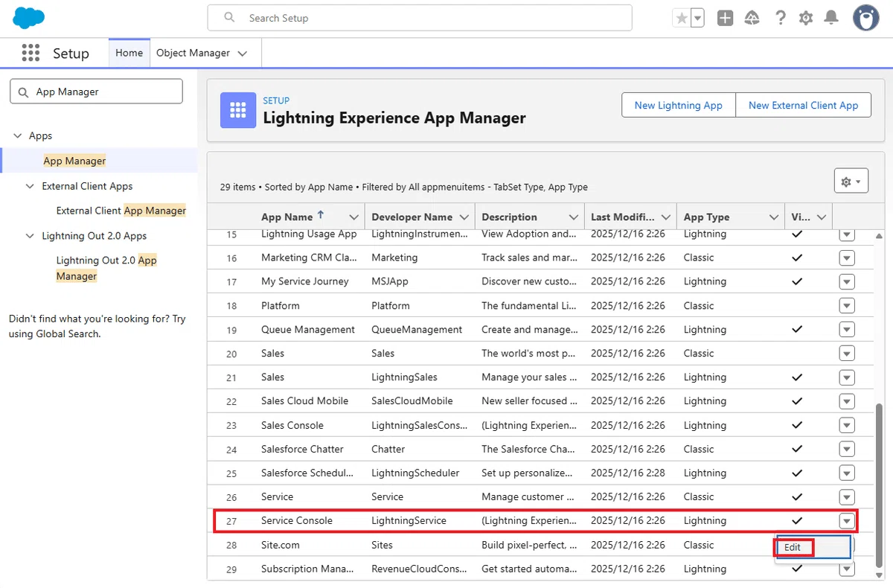Click the RevenueCloudCons... developer name cell
This screenshot has width=893, height=588.
click(x=420, y=569)
